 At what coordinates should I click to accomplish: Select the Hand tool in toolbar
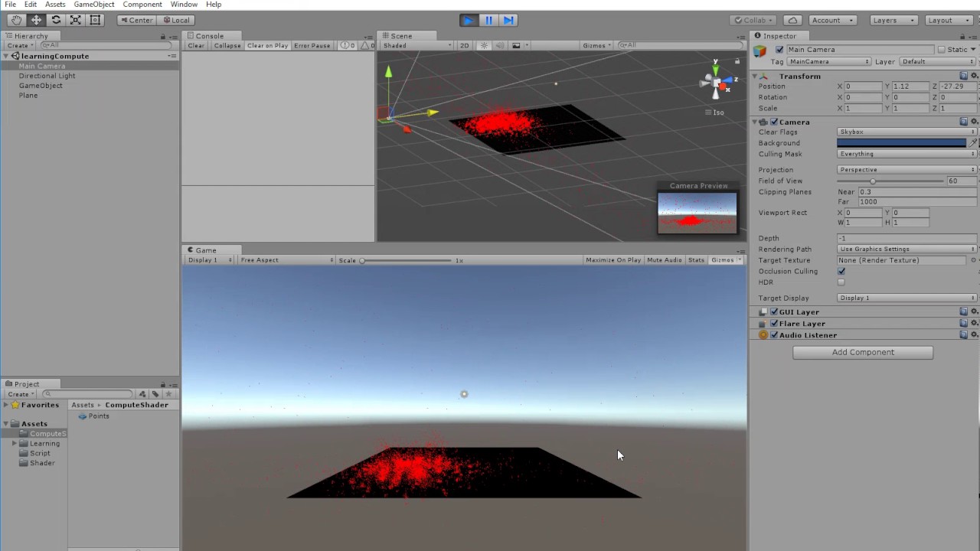pos(16,20)
